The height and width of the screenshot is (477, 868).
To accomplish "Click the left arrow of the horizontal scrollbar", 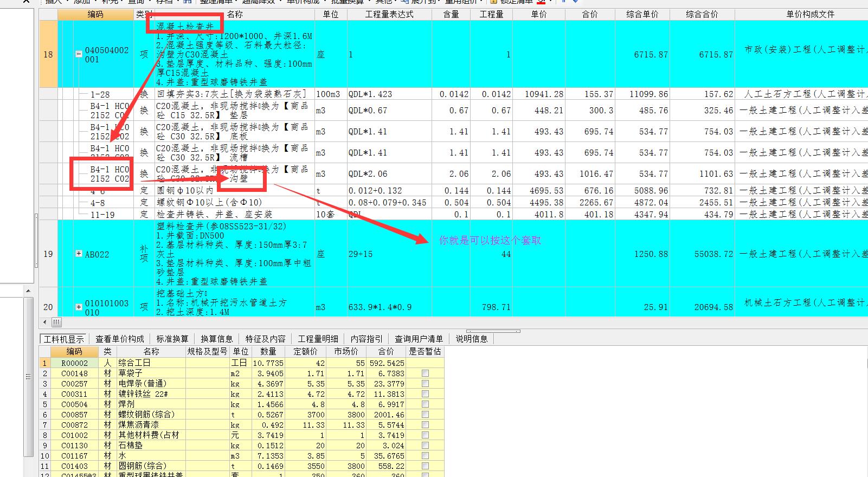I will pos(44,322).
